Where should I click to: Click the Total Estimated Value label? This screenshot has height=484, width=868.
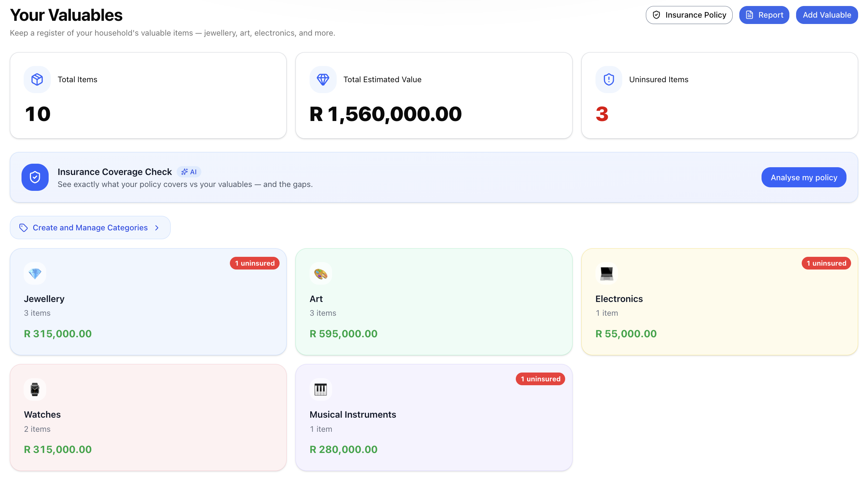click(x=383, y=79)
